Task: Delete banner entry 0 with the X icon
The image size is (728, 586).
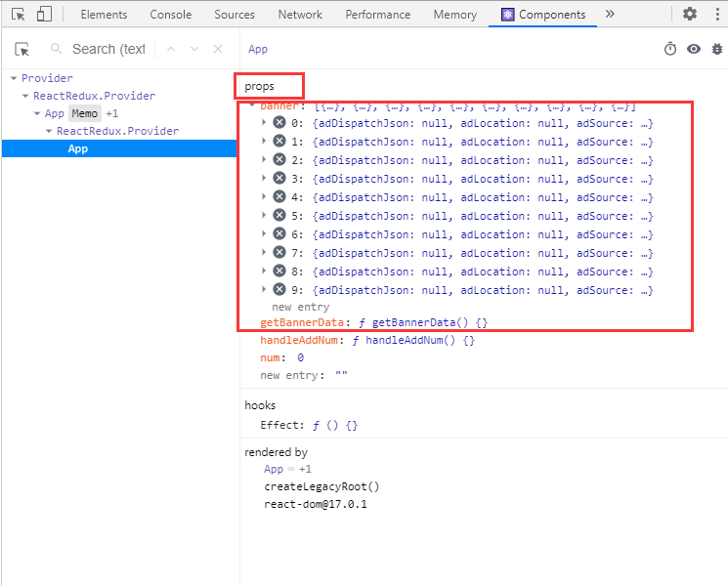Action: (279, 123)
